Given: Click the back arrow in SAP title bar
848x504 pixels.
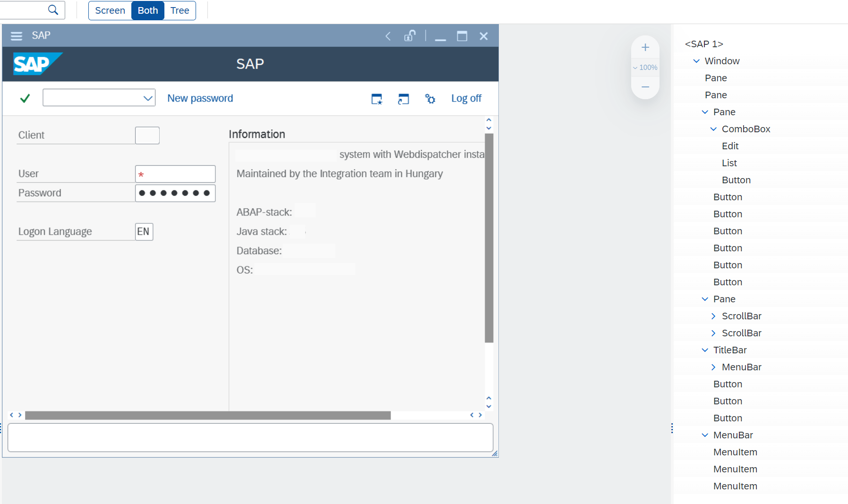Looking at the screenshot, I should pos(388,36).
